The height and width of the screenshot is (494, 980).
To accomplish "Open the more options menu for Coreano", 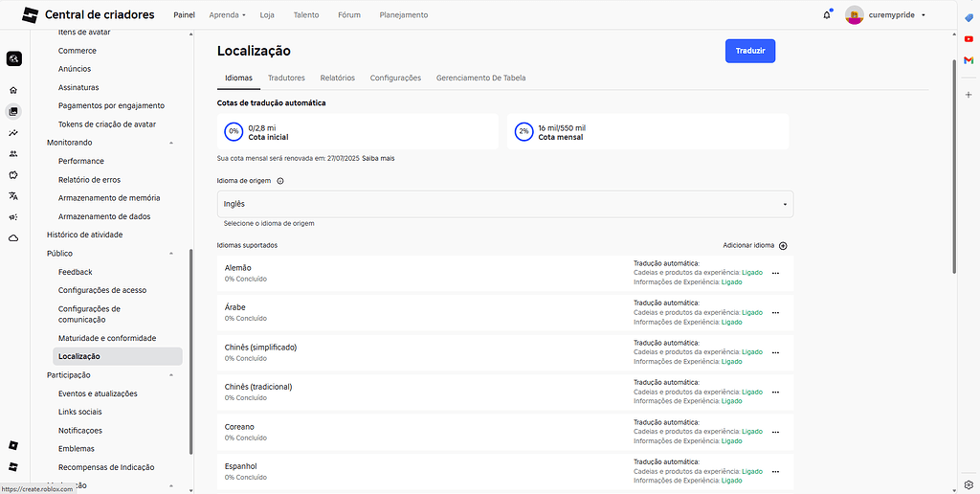I will pos(775,432).
